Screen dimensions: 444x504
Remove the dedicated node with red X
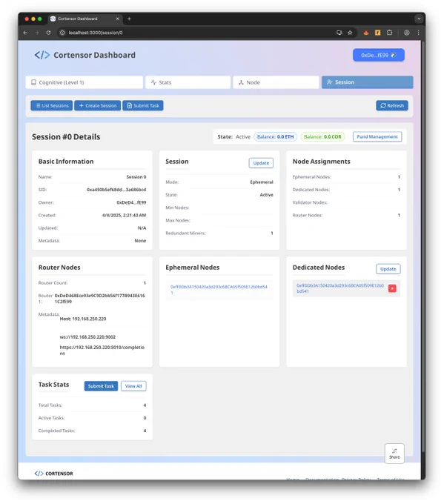(392, 288)
